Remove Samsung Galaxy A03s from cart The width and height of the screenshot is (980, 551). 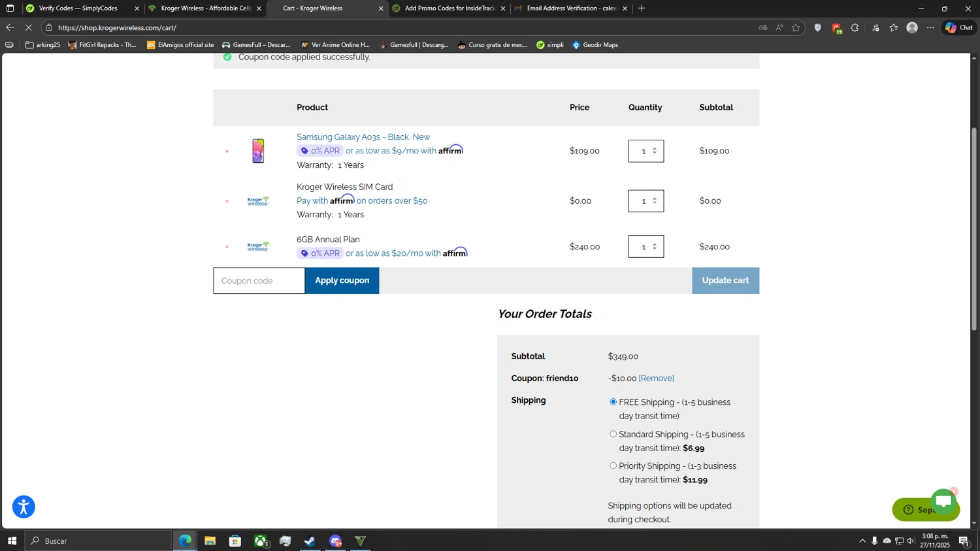[x=227, y=151]
